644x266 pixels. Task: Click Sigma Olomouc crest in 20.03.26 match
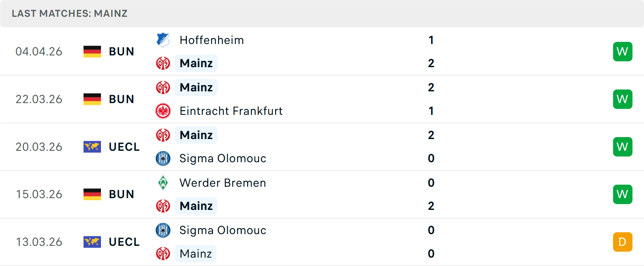[x=163, y=158]
